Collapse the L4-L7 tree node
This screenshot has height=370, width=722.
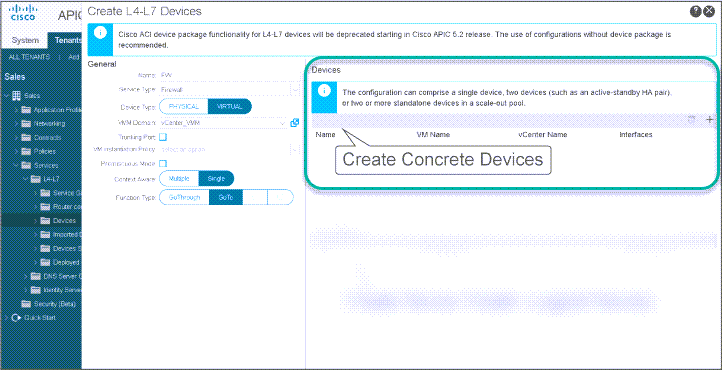pyautogui.click(x=26, y=179)
